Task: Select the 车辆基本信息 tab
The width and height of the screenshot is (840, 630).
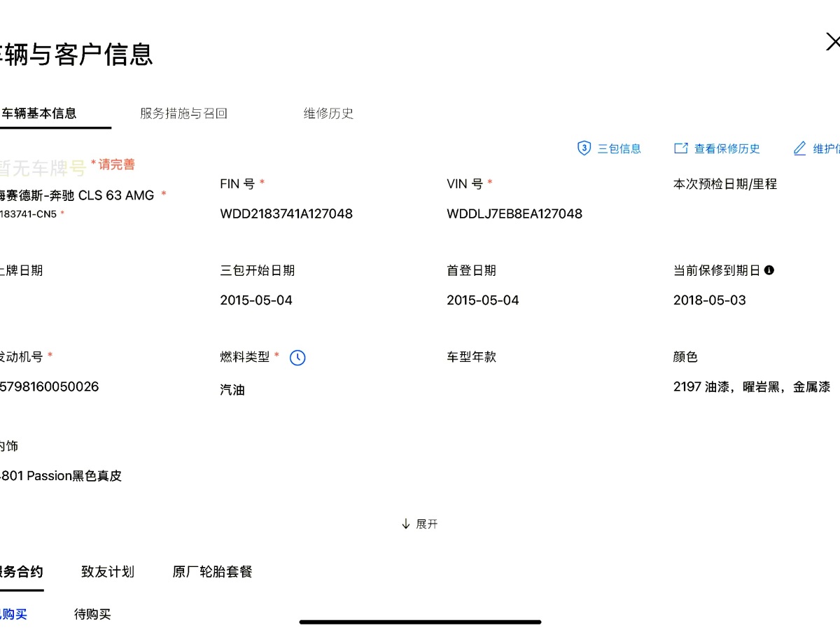Action: [38, 113]
